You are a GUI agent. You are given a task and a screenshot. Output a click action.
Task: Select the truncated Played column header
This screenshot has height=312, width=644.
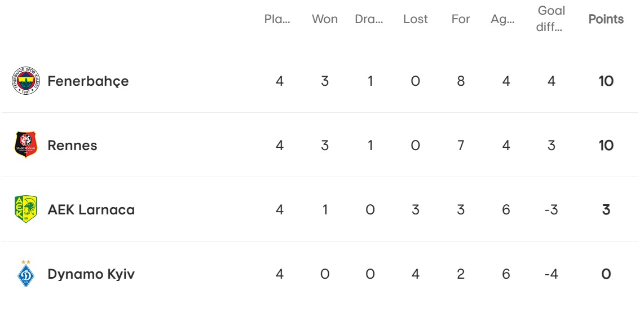pos(277,19)
